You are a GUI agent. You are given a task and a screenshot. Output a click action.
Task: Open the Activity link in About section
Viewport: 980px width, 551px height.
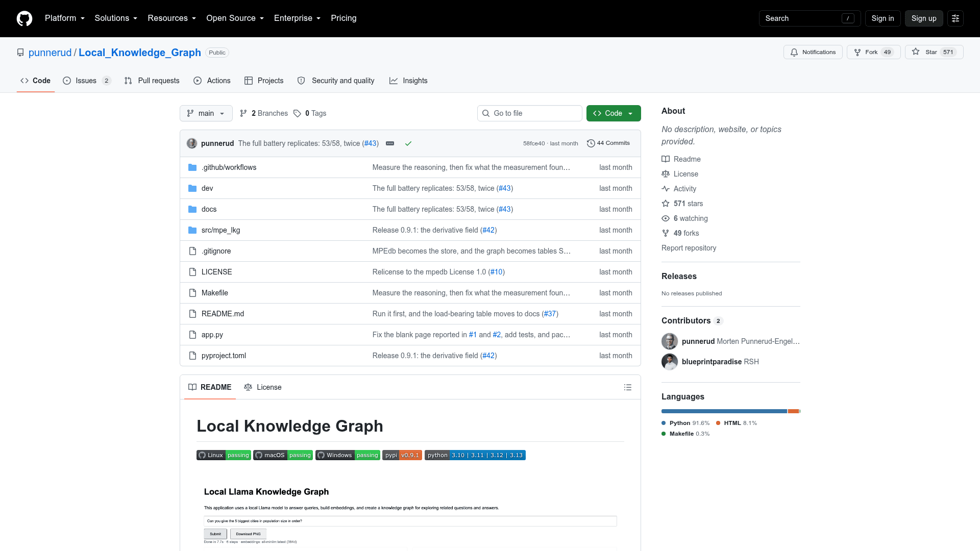click(679, 189)
